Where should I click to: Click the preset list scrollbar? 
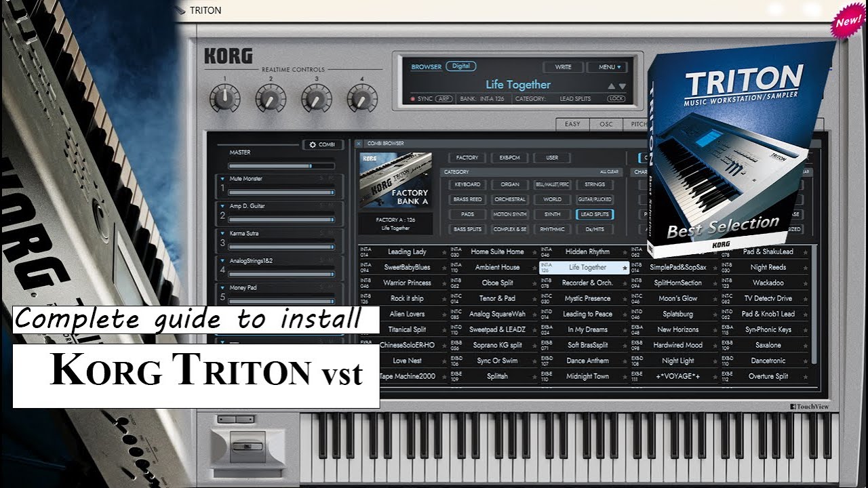pyautogui.click(x=816, y=305)
